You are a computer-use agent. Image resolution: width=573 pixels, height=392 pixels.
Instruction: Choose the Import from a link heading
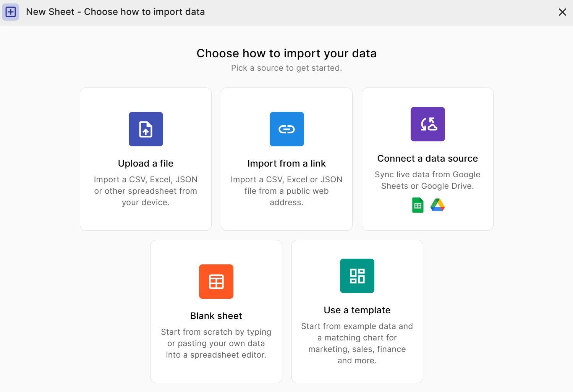pyautogui.click(x=286, y=164)
